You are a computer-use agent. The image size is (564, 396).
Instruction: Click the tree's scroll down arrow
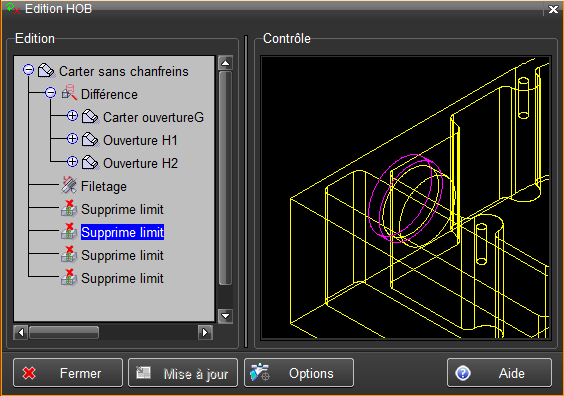(226, 316)
